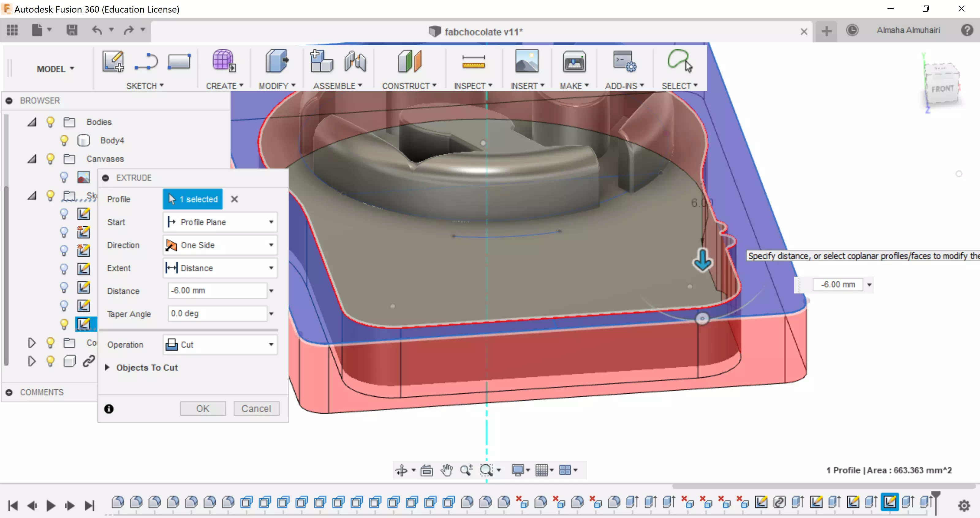
Task: Select the Create Form icon in toolbar
Action: [x=224, y=61]
